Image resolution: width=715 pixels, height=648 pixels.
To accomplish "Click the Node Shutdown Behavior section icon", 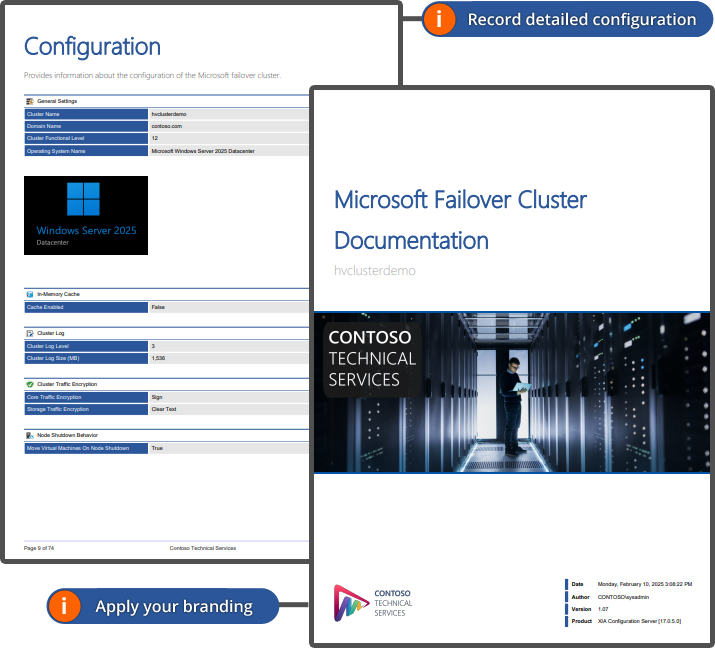I will (30, 435).
